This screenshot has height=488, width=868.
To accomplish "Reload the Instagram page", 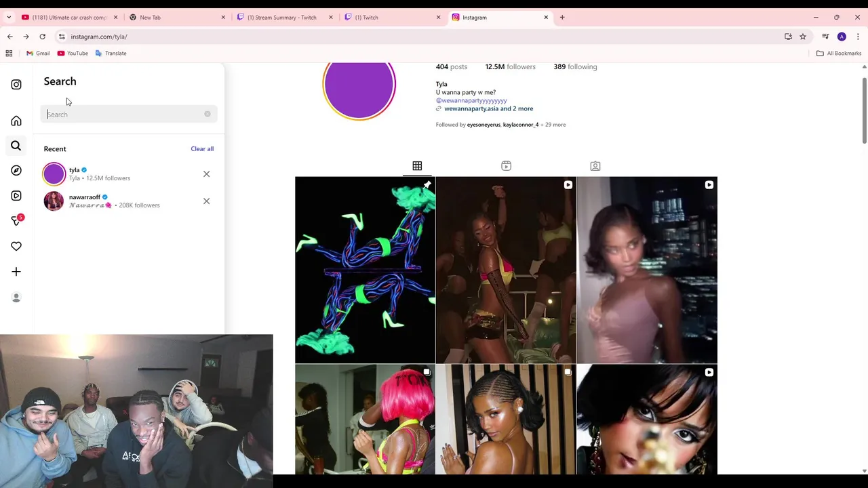I will click(42, 37).
